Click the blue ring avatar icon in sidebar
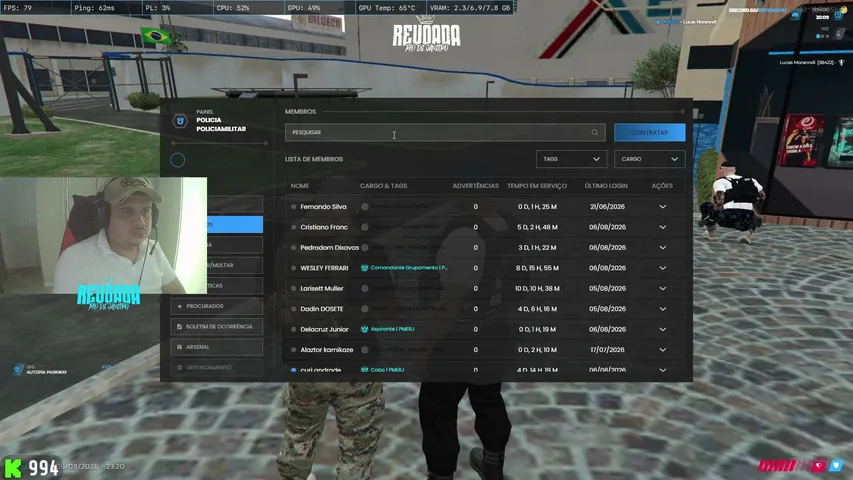The width and height of the screenshot is (853, 480). point(177,160)
